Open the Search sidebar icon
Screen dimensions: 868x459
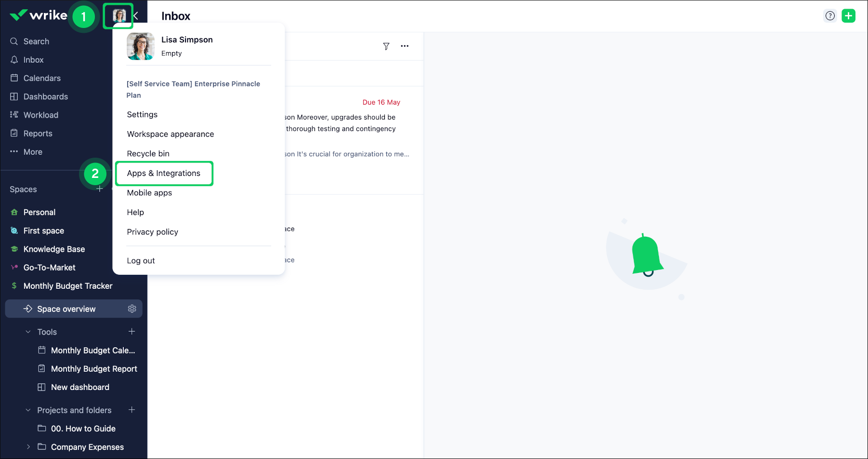[x=14, y=41]
